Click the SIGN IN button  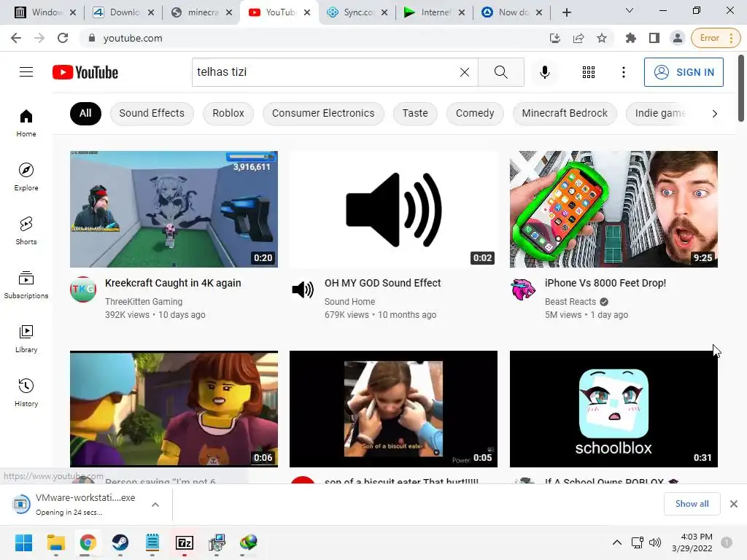point(684,72)
